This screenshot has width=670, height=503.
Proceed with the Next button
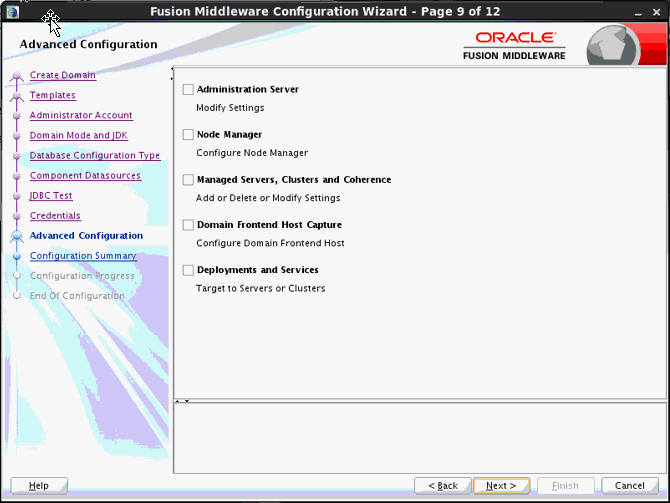coord(501,486)
